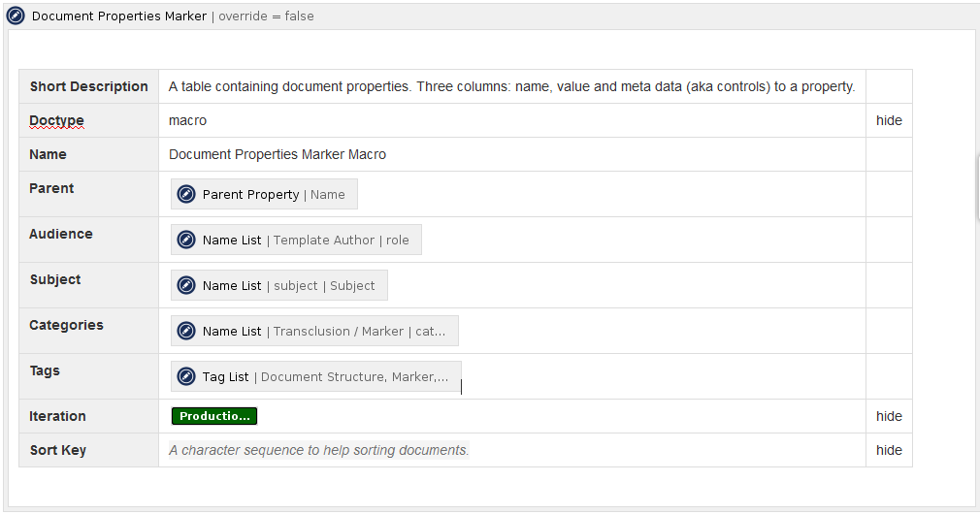
Task: Click the Audience Name List macro icon
Action: click(186, 241)
